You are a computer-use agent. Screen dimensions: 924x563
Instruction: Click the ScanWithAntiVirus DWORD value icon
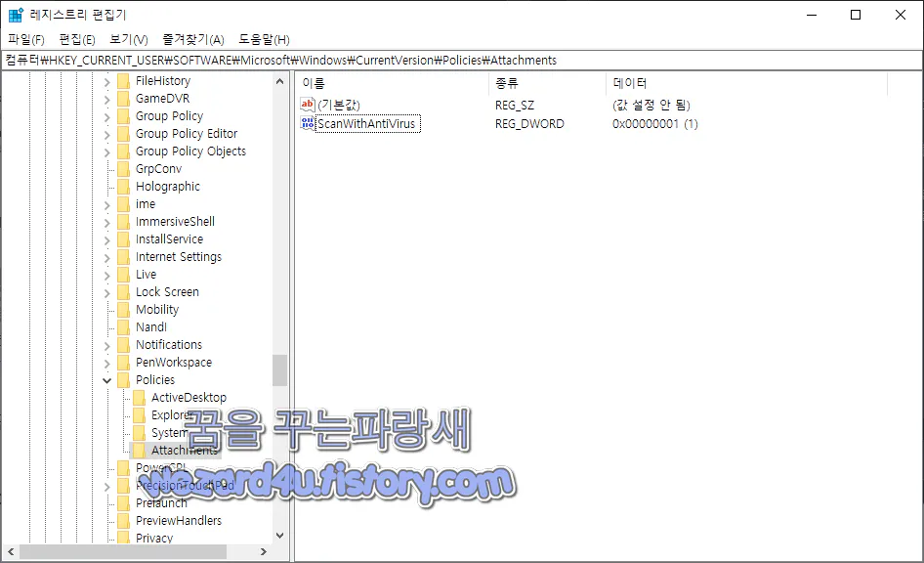pos(308,123)
